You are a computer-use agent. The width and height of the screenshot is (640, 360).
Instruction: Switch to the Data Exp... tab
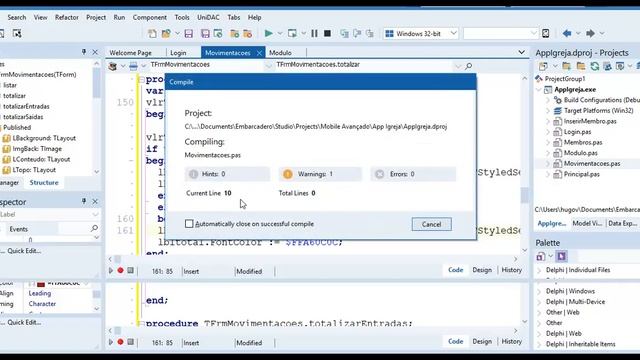[x=622, y=223]
